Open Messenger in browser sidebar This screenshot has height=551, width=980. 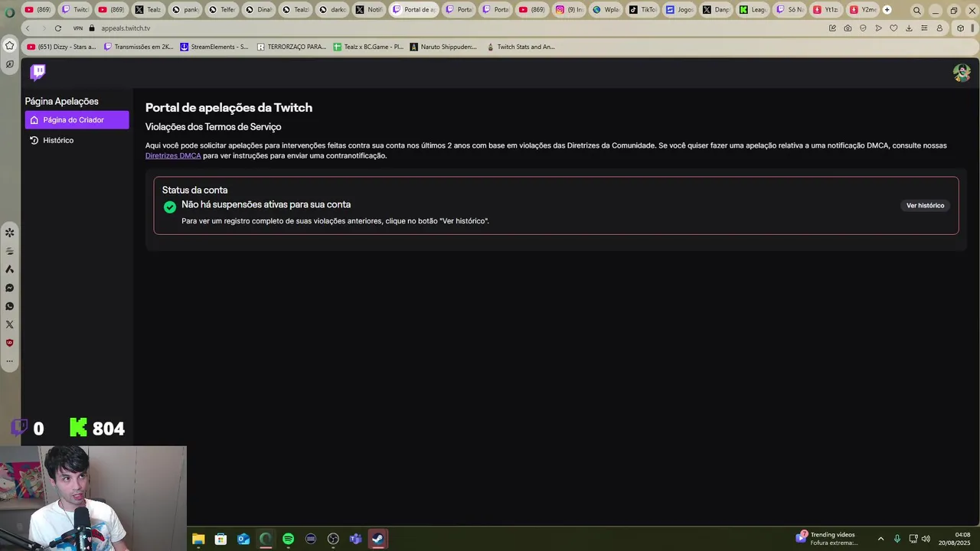click(10, 288)
